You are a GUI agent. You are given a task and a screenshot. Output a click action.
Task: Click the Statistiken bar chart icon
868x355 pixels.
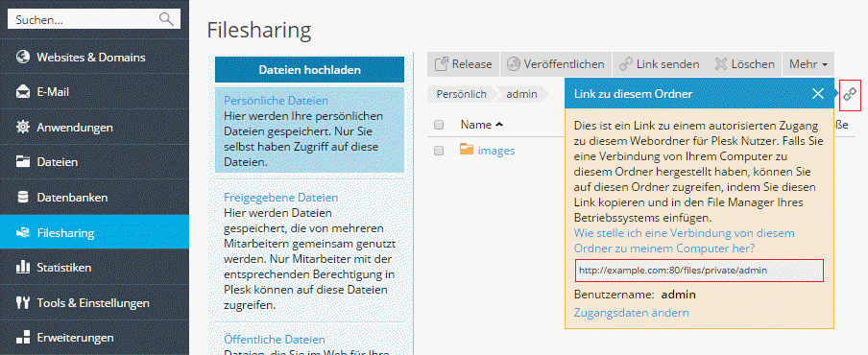23,267
